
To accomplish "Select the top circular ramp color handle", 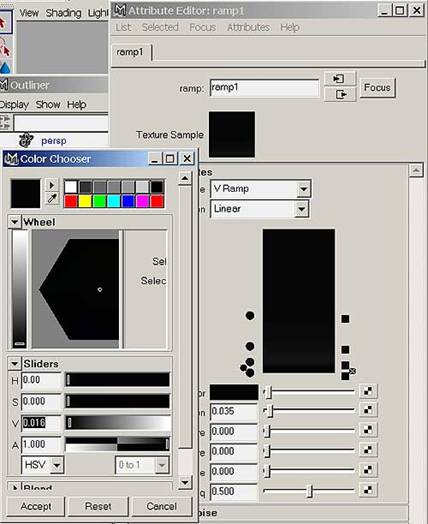I will coord(250,315).
